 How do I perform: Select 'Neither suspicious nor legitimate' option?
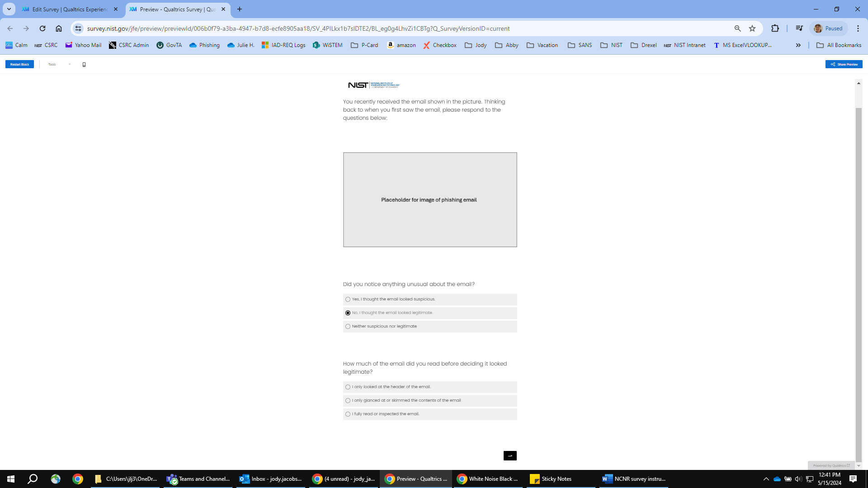click(348, 326)
